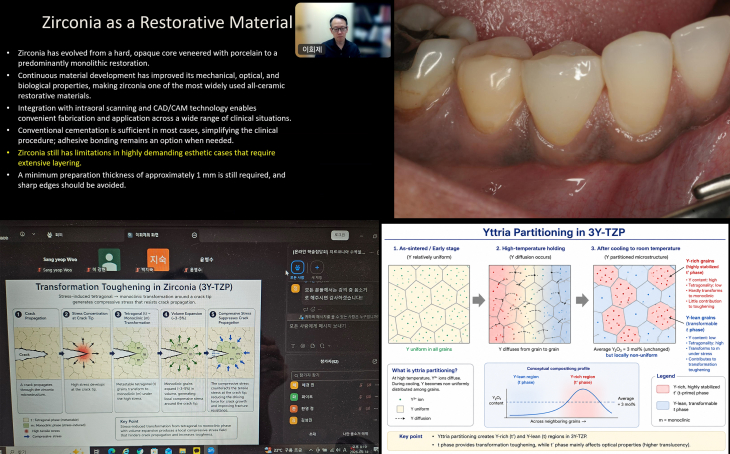This screenshot has width=730, height=454.
Task: Click the light gray button at Zoom's top right
Action: coord(339,235)
